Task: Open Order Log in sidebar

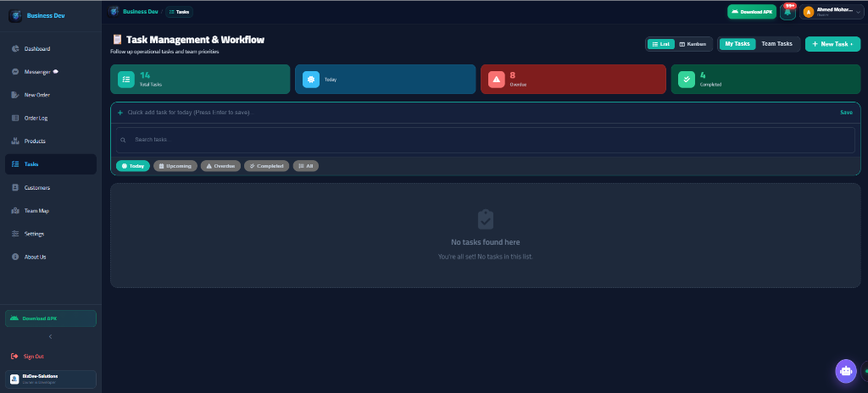Action: (50, 118)
